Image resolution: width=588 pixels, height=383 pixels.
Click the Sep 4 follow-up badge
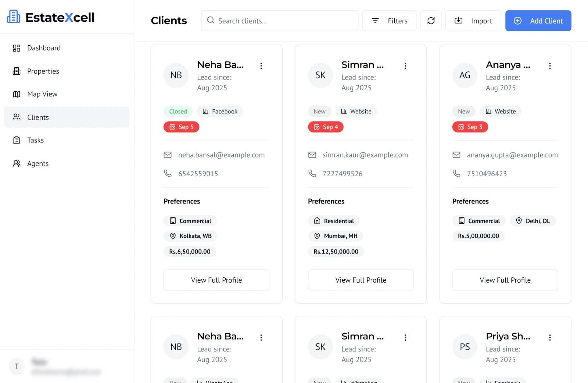(x=326, y=127)
